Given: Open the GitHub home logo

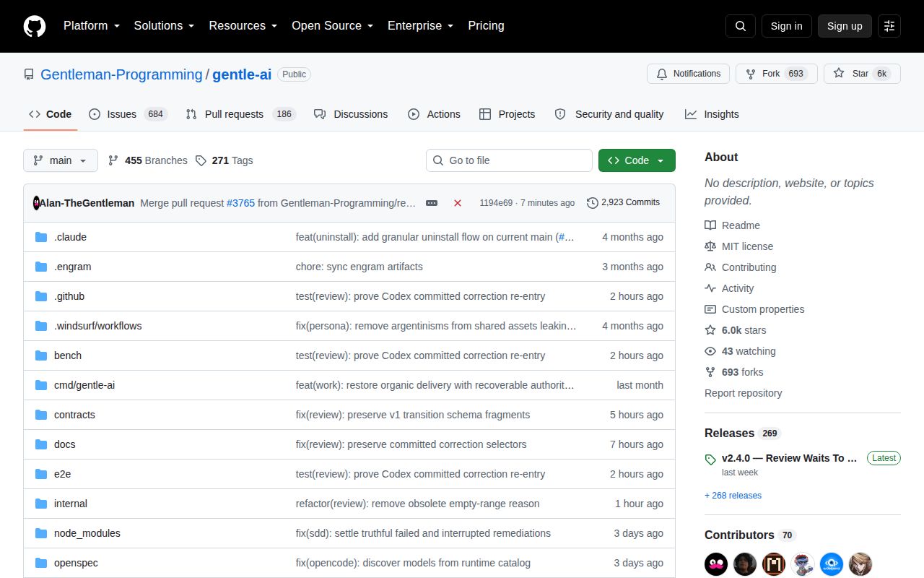Looking at the screenshot, I should pyautogui.click(x=35, y=26).
